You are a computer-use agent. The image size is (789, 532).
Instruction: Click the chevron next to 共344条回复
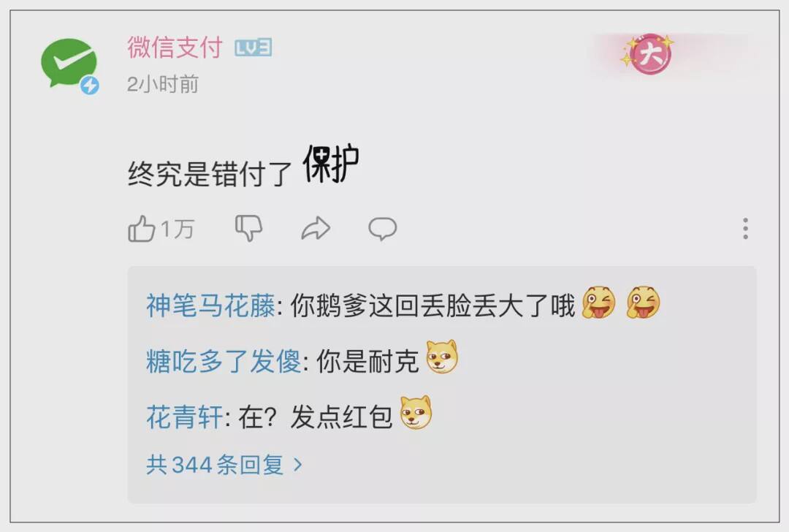298,464
